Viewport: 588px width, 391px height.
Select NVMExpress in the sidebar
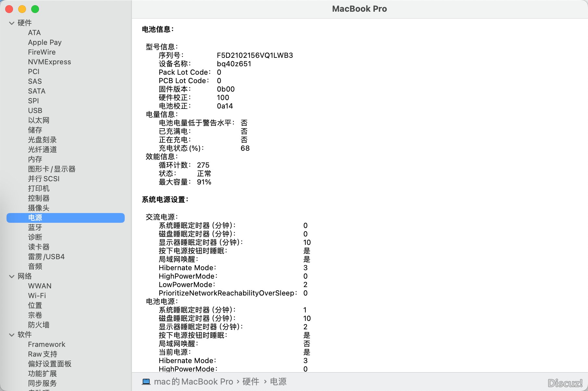click(x=49, y=62)
